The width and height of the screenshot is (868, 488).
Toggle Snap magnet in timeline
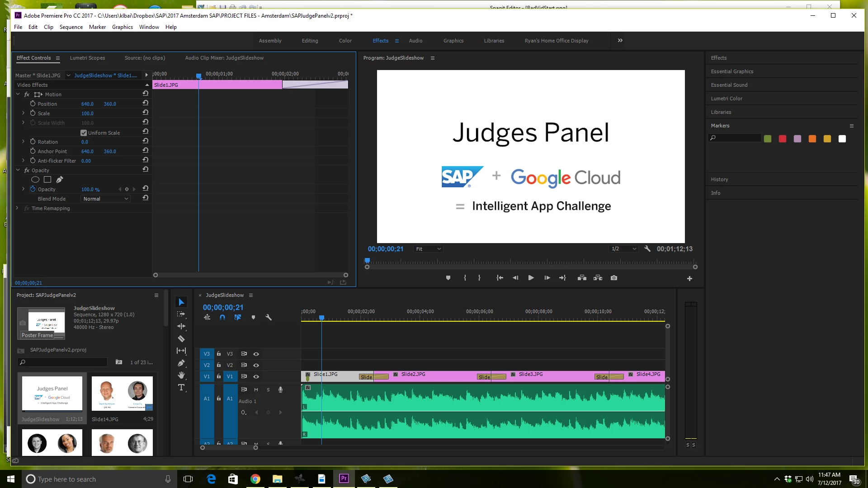click(x=222, y=317)
